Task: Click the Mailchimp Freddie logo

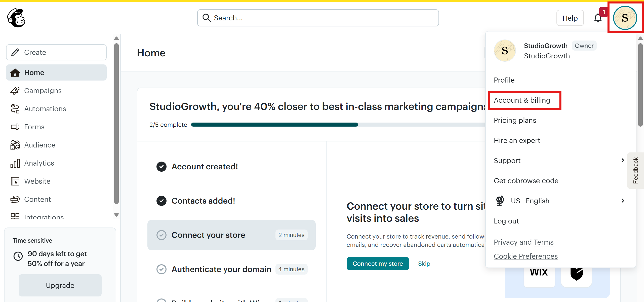Action: coord(16,18)
